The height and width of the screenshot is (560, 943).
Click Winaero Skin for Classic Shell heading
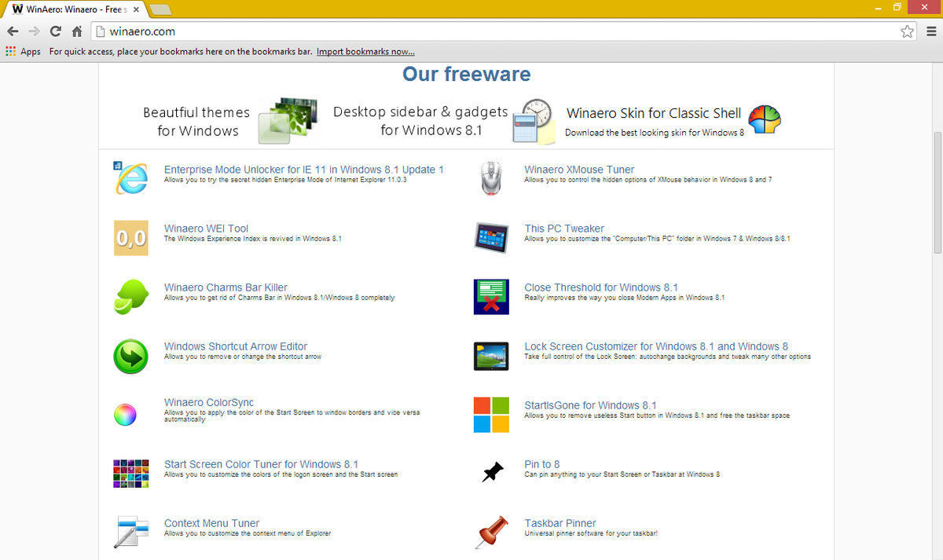[654, 113]
